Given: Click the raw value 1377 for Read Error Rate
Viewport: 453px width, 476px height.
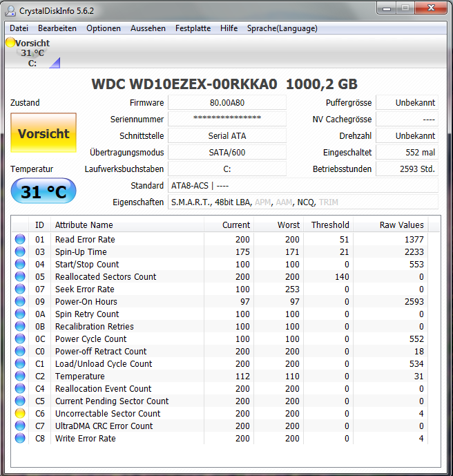Looking at the screenshot, I should click(414, 240).
